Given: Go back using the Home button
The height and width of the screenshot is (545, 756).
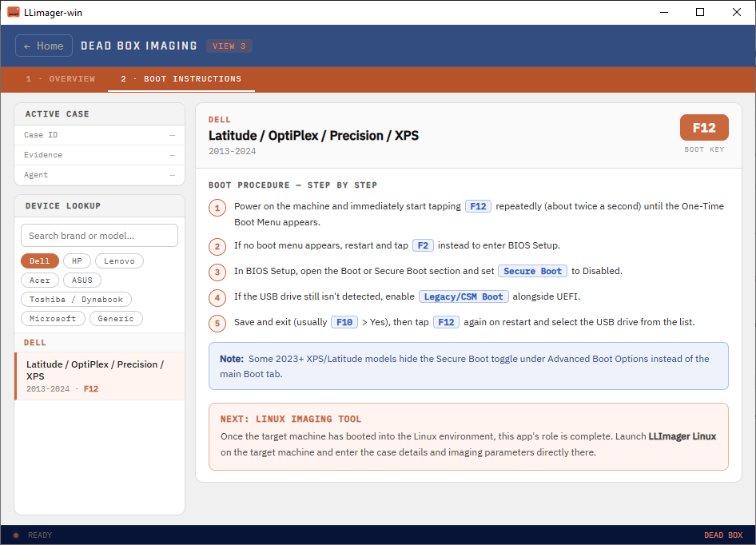Looking at the screenshot, I should 44,46.
